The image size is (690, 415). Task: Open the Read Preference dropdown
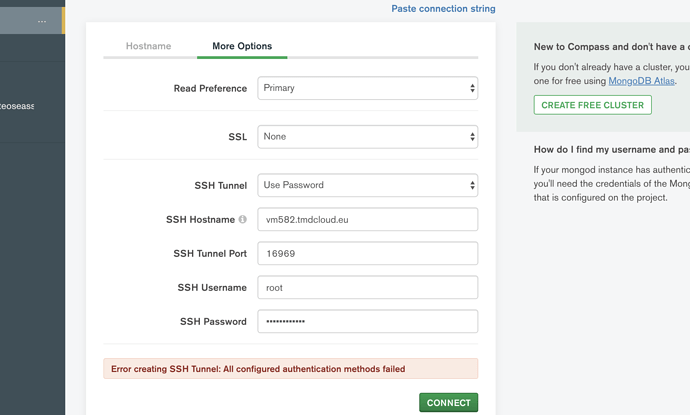tap(367, 88)
